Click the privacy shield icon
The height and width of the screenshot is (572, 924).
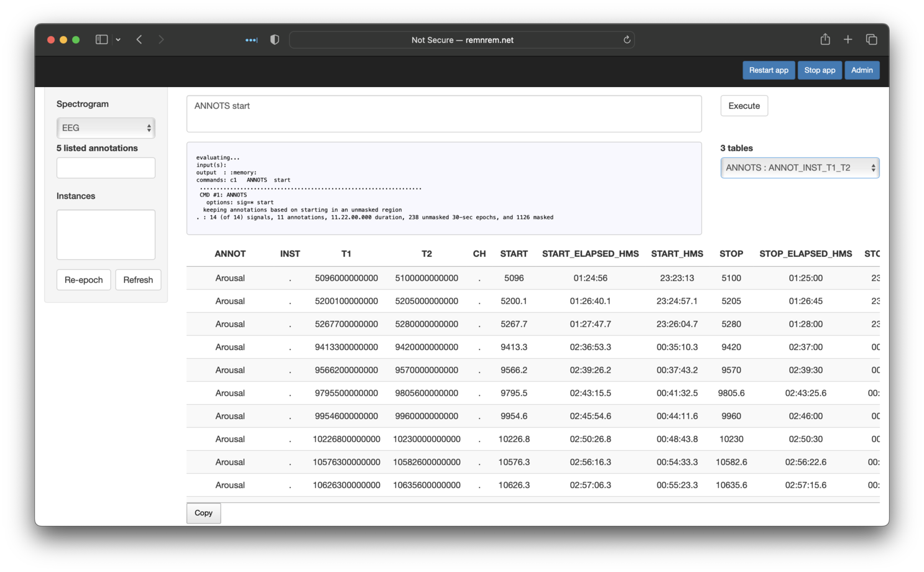(x=274, y=40)
